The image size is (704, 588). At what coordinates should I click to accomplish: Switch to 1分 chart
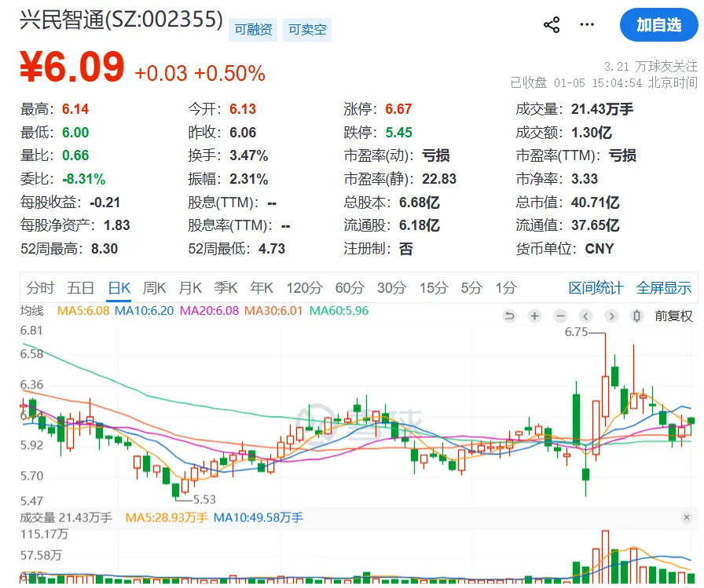[x=506, y=288]
